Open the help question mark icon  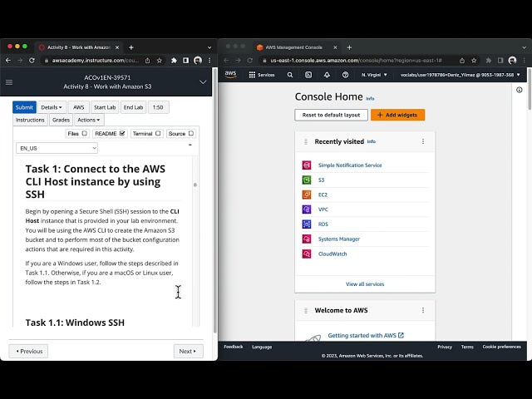pyautogui.click(x=345, y=75)
